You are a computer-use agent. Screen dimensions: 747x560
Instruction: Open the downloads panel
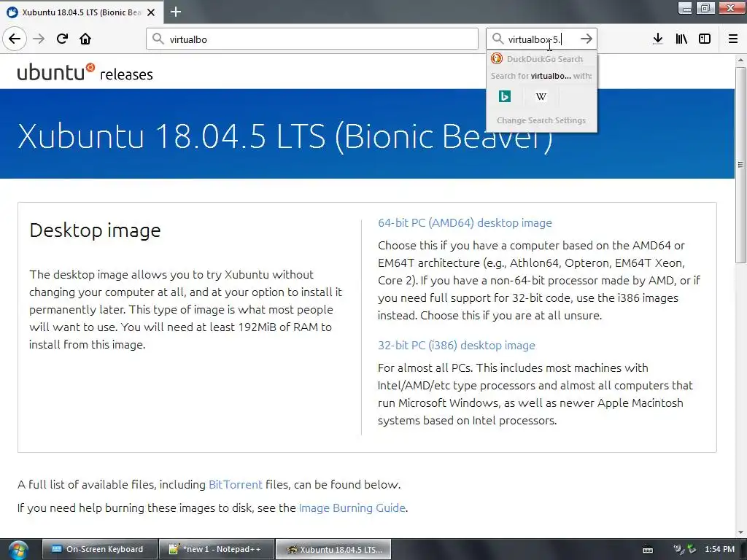click(x=658, y=39)
